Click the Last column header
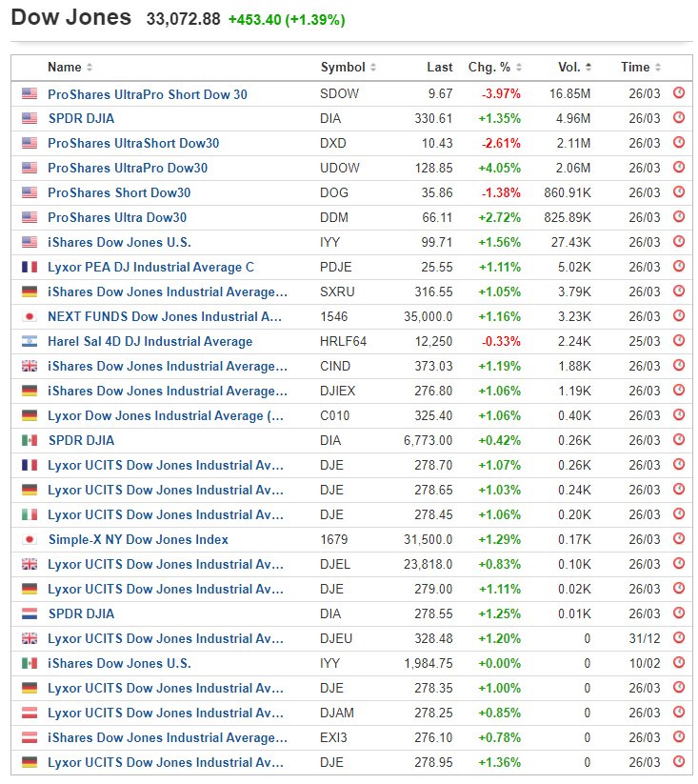 (x=439, y=68)
